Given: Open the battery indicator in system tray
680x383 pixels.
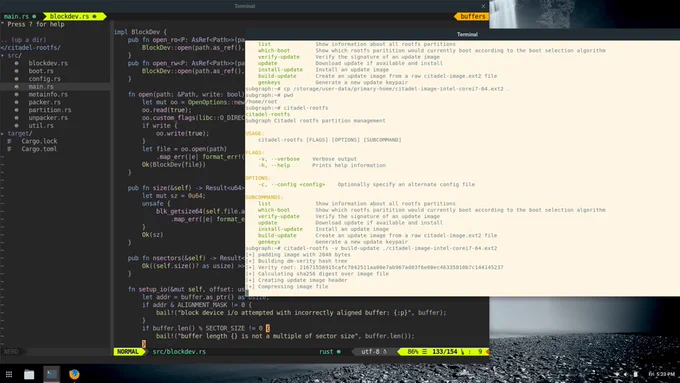Looking at the screenshot, I should coord(635,374).
